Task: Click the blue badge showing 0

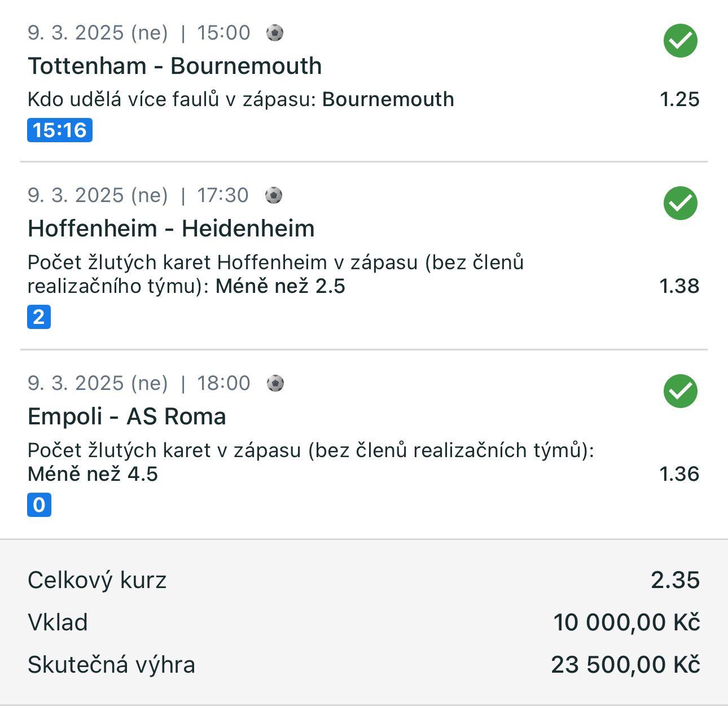Action: (x=39, y=505)
